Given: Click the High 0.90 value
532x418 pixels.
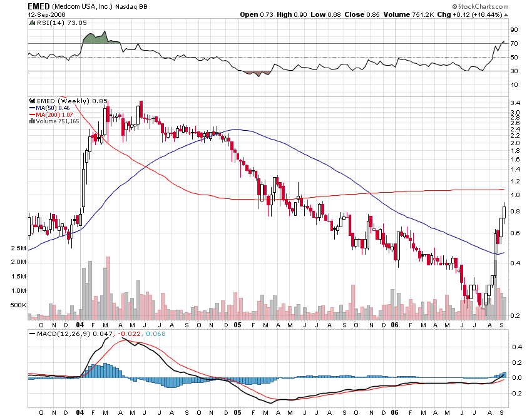Looking at the screenshot, I should tap(292, 14).
